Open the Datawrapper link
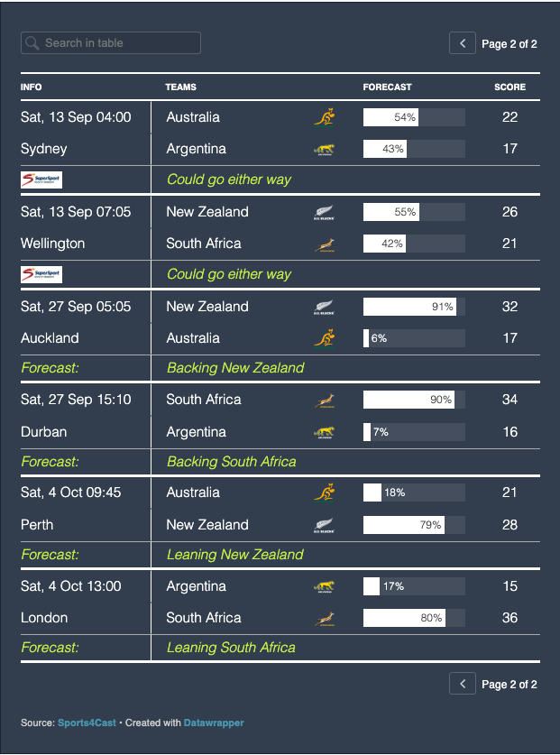Image resolution: width=560 pixels, height=755 pixels. click(x=214, y=723)
